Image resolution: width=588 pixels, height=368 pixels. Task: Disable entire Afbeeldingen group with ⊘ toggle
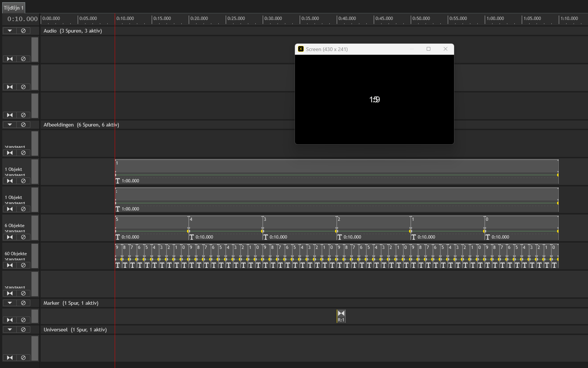pos(23,125)
